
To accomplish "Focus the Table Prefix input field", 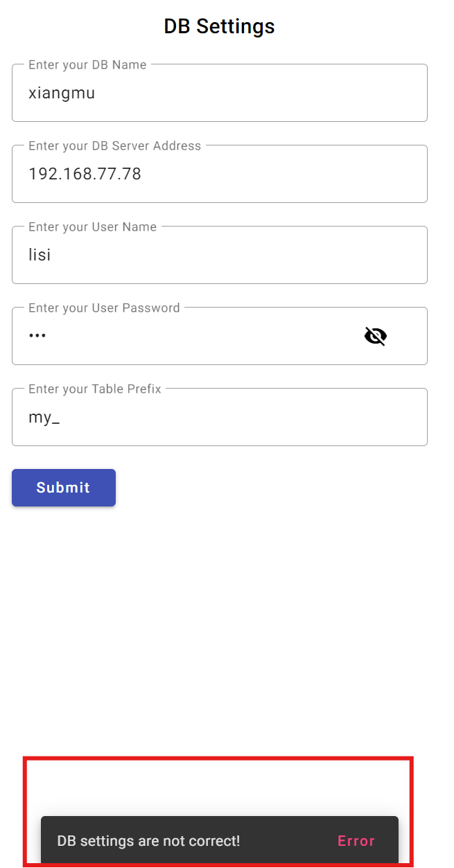I will click(220, 417).
